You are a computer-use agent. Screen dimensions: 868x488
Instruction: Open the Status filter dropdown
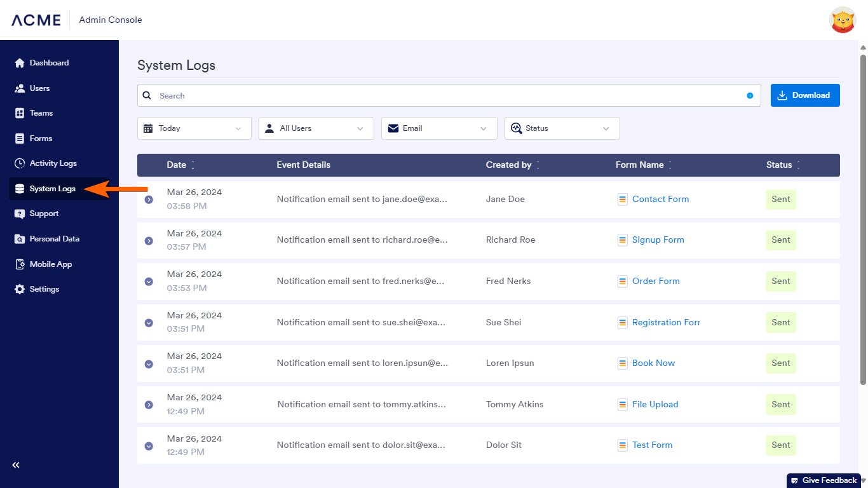pos(562,128)
